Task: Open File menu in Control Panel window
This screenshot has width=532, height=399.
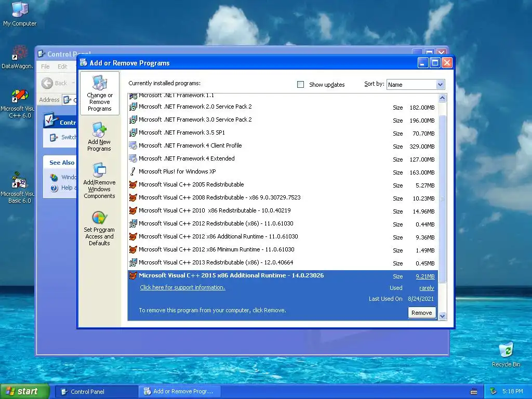Action: [x=45, y=66]
